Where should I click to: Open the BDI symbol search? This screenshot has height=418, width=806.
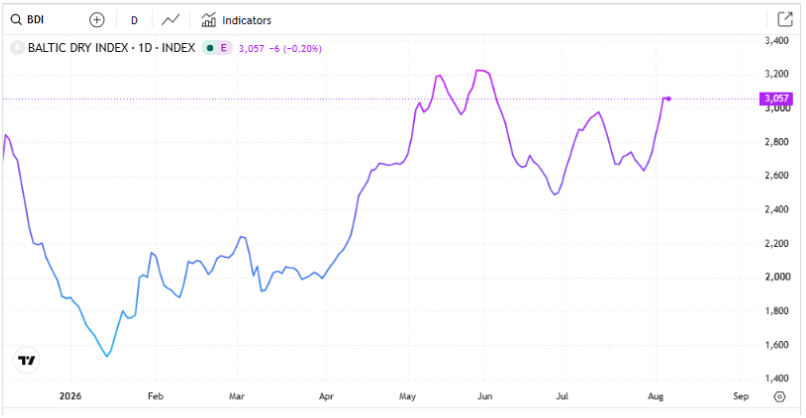28,20
